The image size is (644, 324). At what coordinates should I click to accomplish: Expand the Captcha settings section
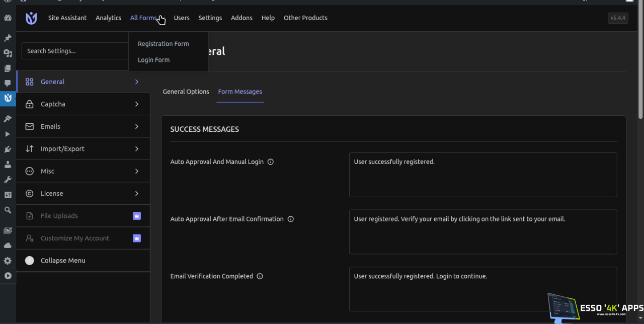coord(83,104)
